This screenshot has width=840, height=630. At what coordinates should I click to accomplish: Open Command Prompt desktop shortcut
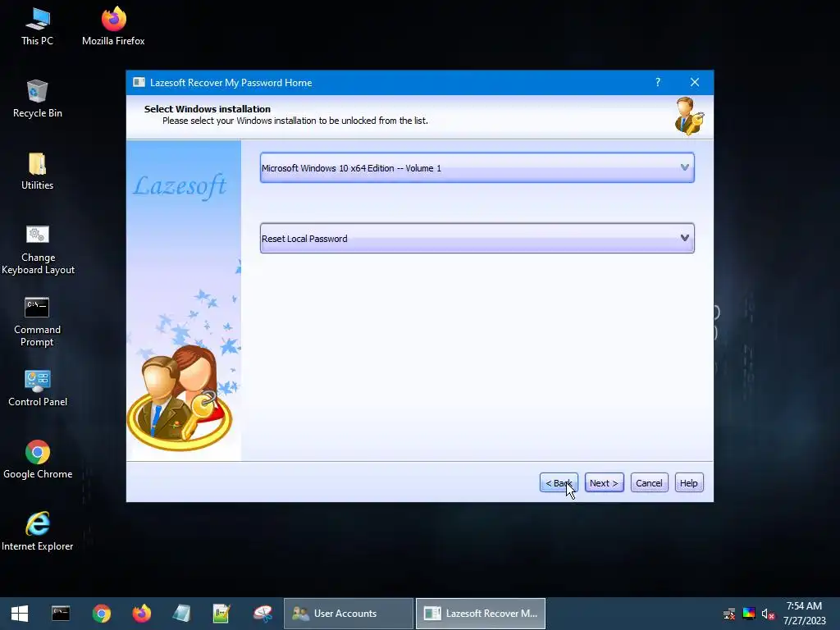pos(37,322)
